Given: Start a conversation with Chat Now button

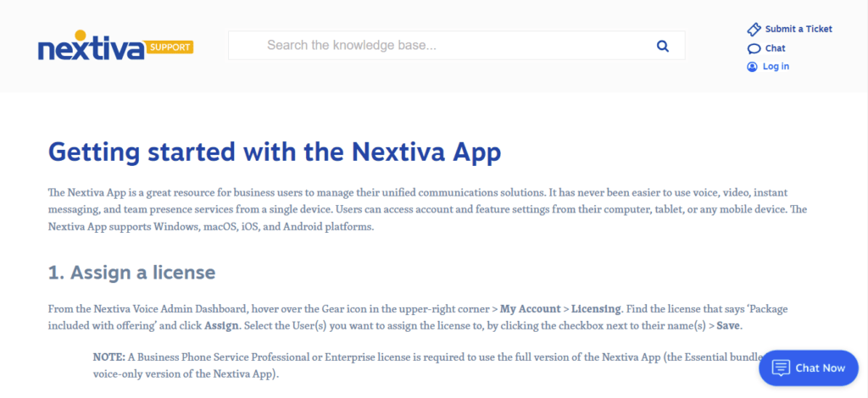Looking at the screenshot, I should [808, 368].
